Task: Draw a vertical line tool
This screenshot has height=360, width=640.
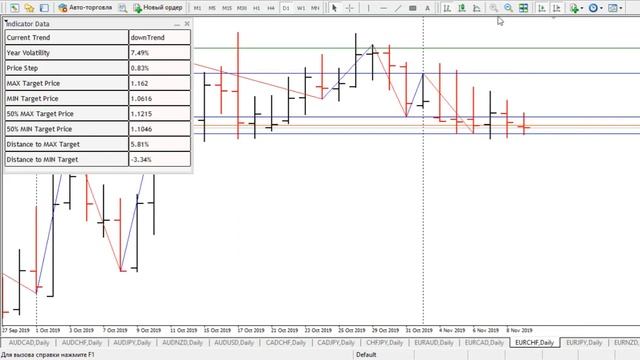Action: [x=368, y=8]
